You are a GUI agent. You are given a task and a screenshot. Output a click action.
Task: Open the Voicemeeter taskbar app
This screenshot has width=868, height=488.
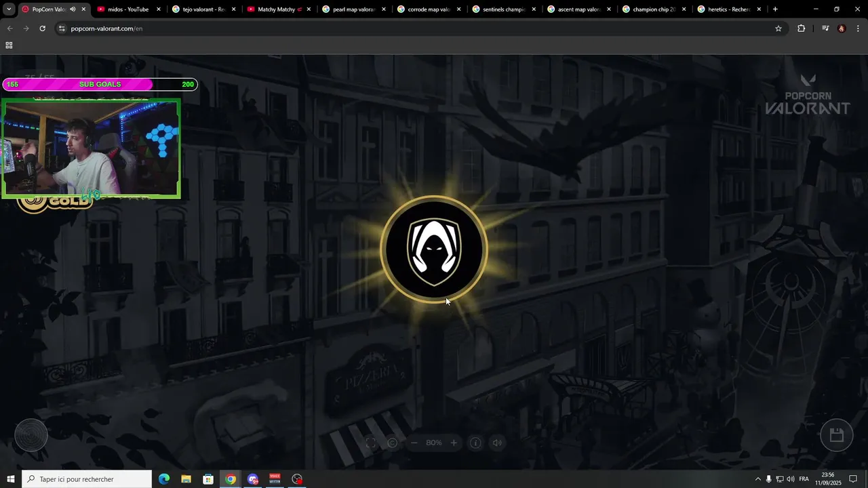pos(275,479)
